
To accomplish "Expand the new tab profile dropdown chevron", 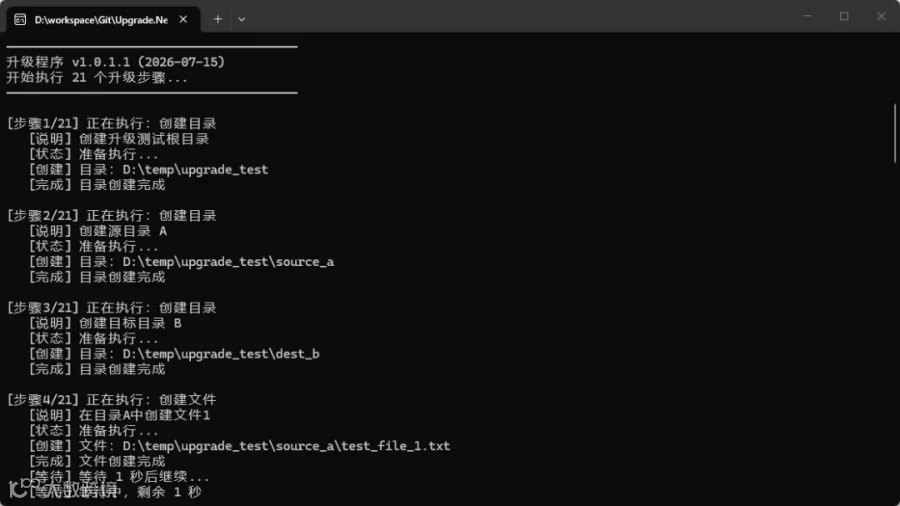I will 242,20.
